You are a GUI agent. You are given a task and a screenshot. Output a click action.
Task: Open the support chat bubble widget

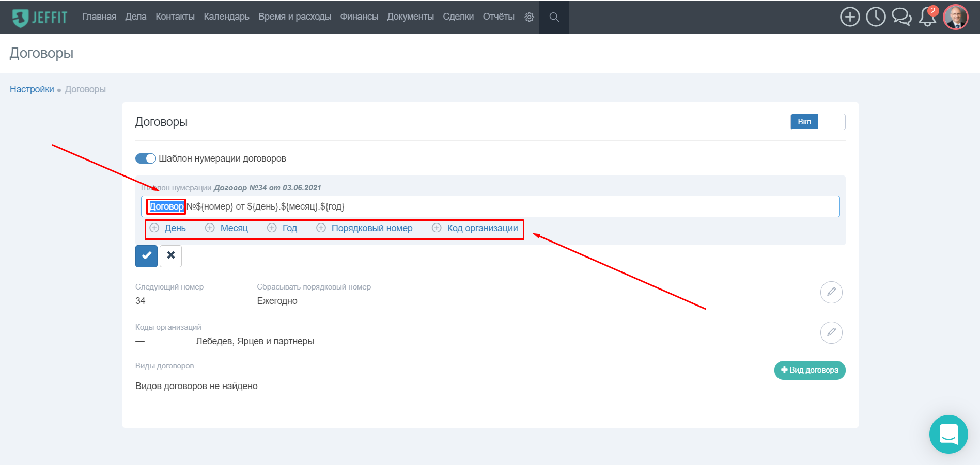pyautogui.click(x=948, y=434)
